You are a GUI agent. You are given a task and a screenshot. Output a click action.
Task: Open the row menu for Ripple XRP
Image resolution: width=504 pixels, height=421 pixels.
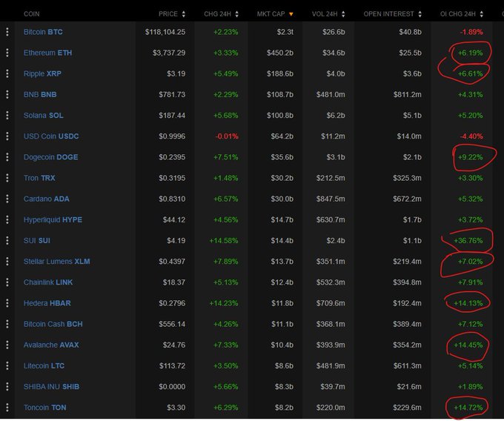(x=7, y=73)
